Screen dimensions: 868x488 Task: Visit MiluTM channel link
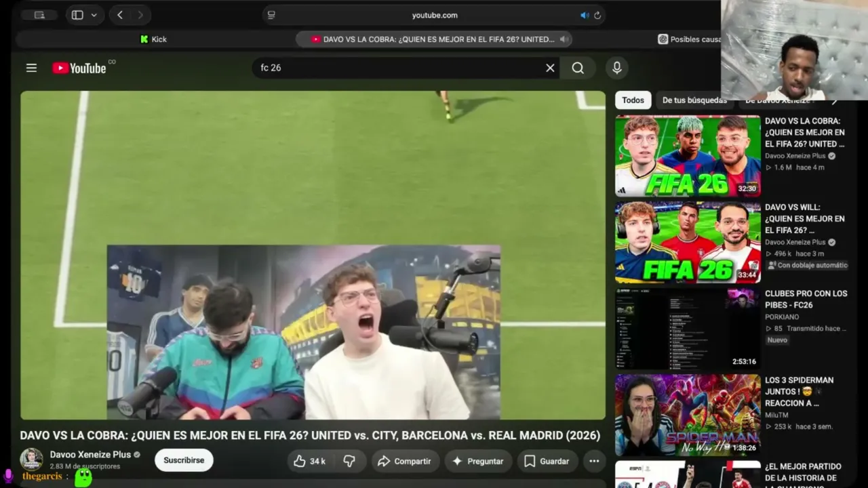pos(777,415)
